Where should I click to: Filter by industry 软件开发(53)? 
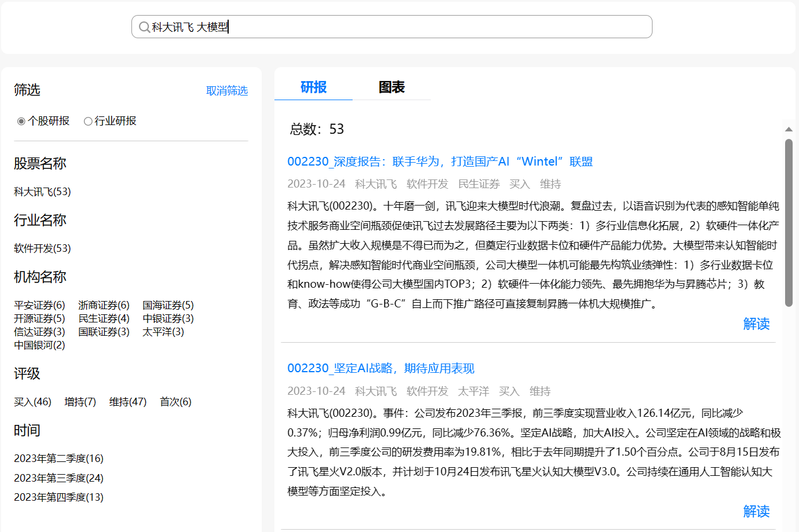coord(42,248)
